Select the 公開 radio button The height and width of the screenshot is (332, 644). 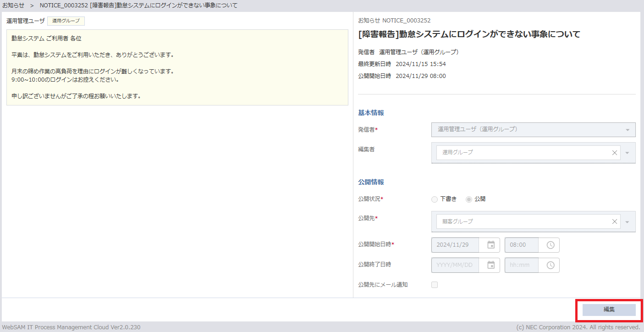468,199
